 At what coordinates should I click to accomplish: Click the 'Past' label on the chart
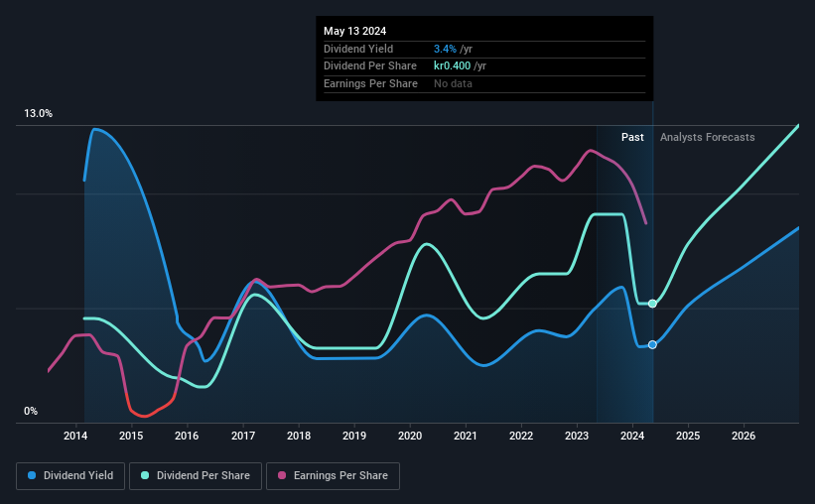click(x=632, y=137)
